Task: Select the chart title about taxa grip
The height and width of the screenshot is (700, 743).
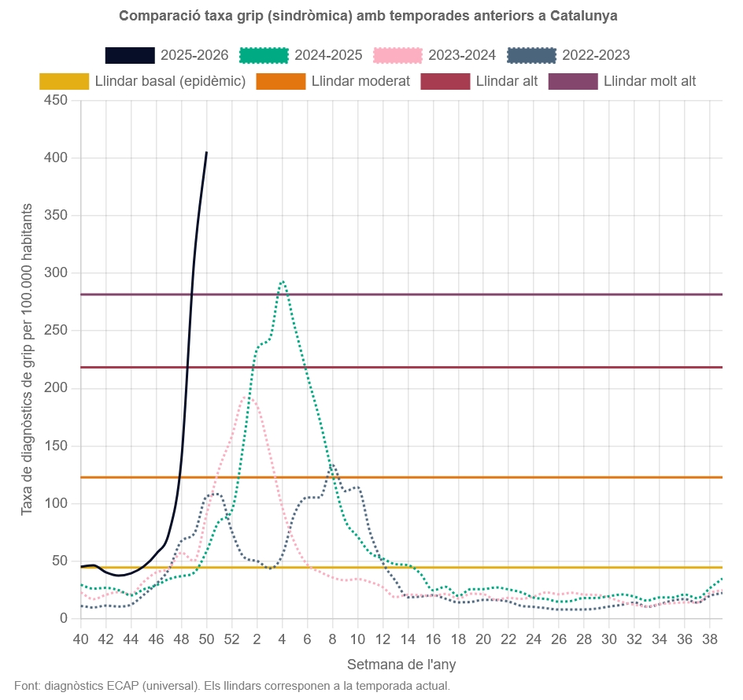Action: point(368,15)
